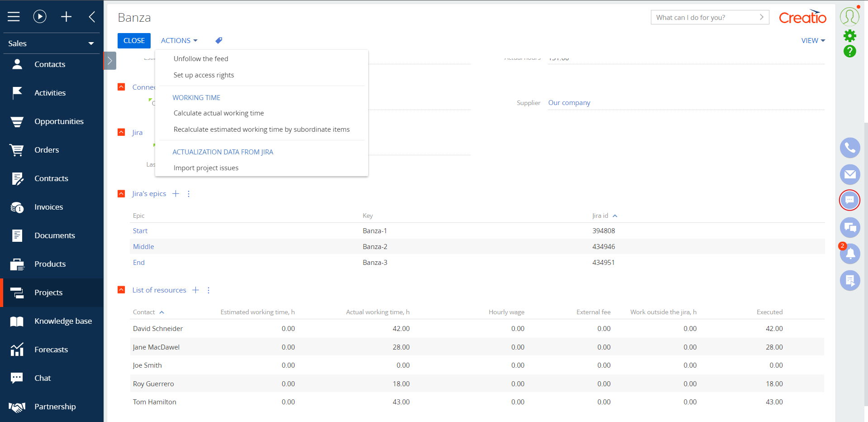Choose Recalculate estimated working time by subordinate items
Image resolution: width=868 pixels, height=422 pixels.
point(261,129)
